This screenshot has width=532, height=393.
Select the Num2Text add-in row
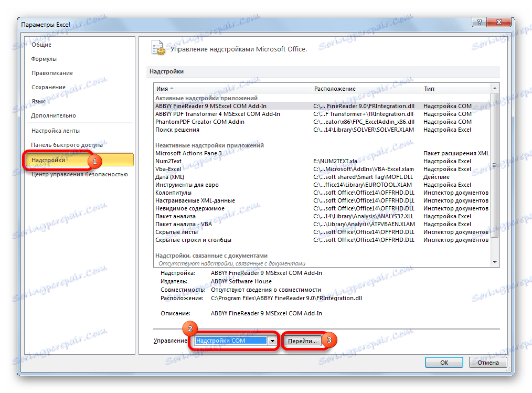(322, 161)
